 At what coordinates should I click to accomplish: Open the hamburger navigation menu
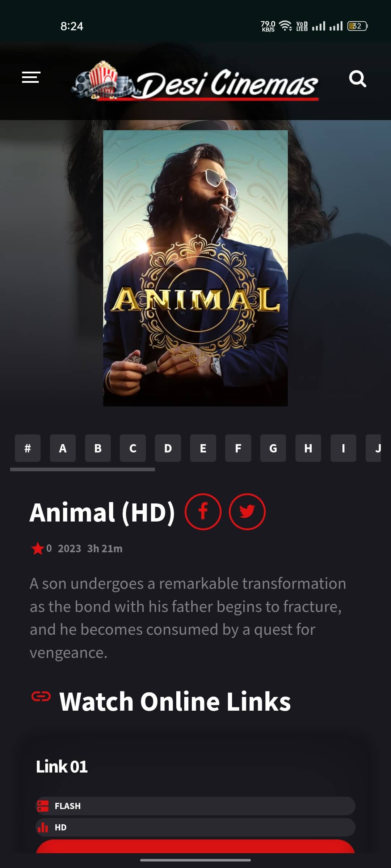point(31,77)
